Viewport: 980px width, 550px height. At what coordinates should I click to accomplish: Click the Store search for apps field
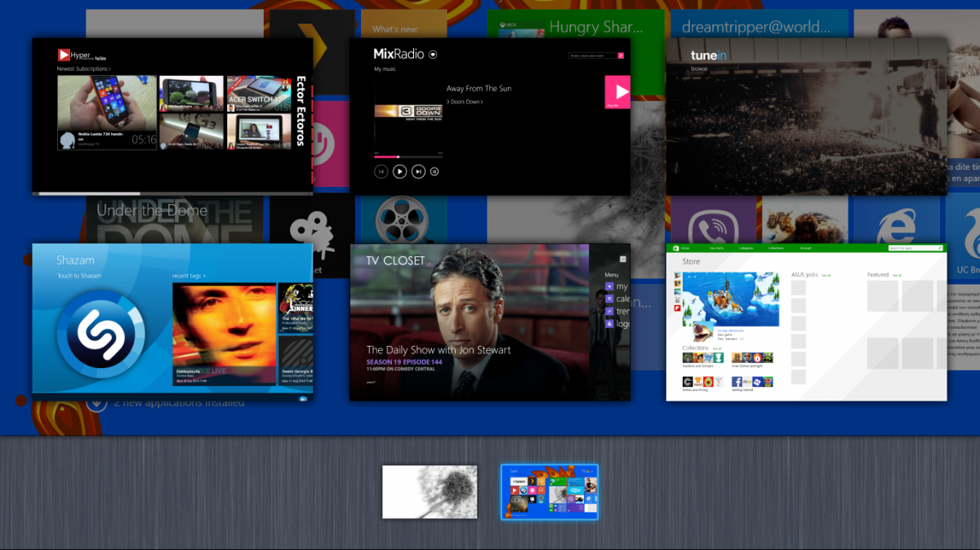[915, 247]
